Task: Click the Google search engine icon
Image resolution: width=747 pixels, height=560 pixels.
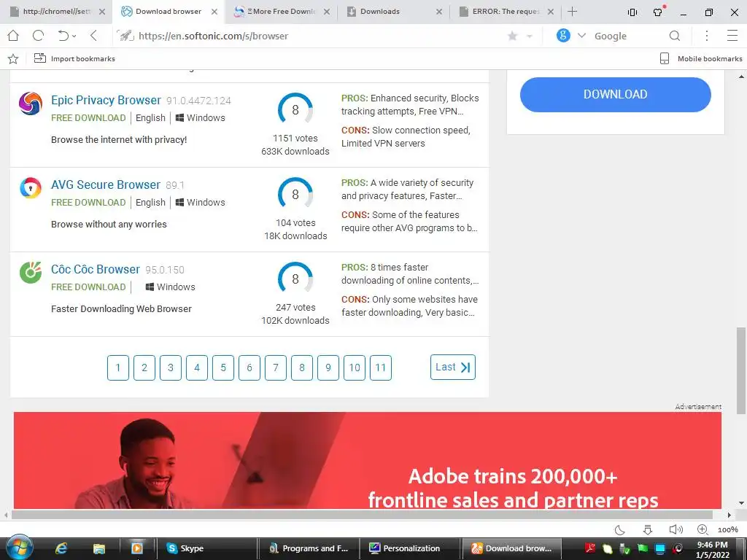Action: point(563,35)
